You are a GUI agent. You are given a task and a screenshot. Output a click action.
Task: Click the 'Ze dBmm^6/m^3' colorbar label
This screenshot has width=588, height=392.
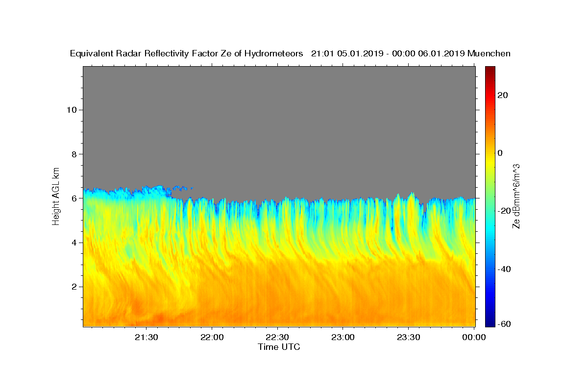point(516,196)
